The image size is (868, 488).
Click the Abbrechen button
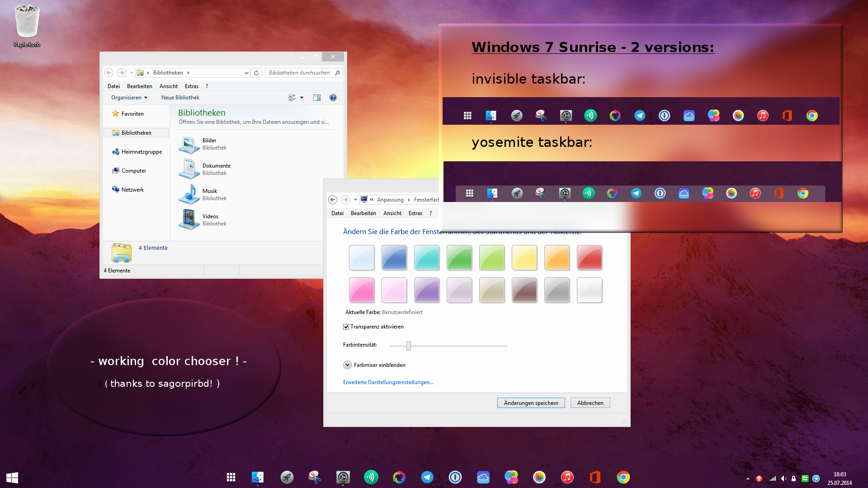click(590, 403)
